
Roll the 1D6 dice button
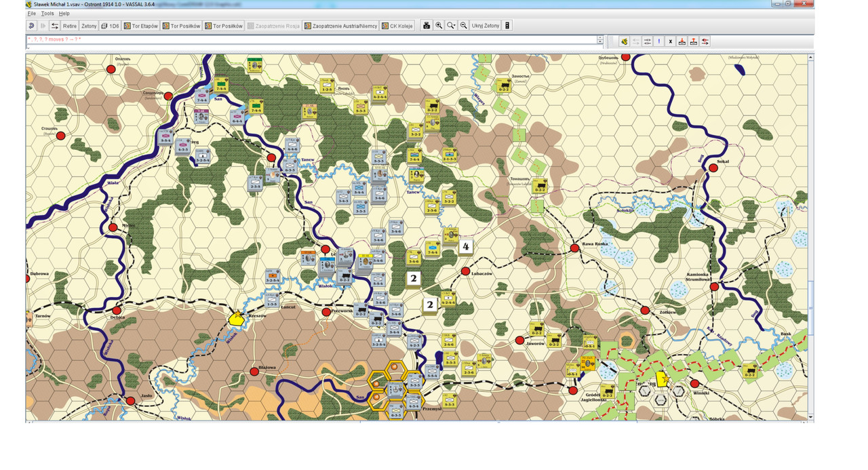click(110, 26)
